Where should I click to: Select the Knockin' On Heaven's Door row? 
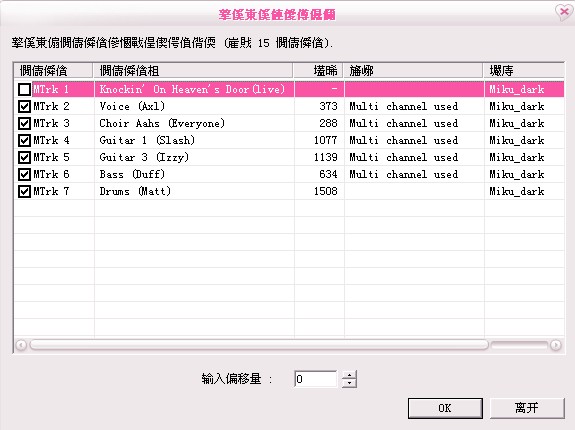(x=289, y=89)
